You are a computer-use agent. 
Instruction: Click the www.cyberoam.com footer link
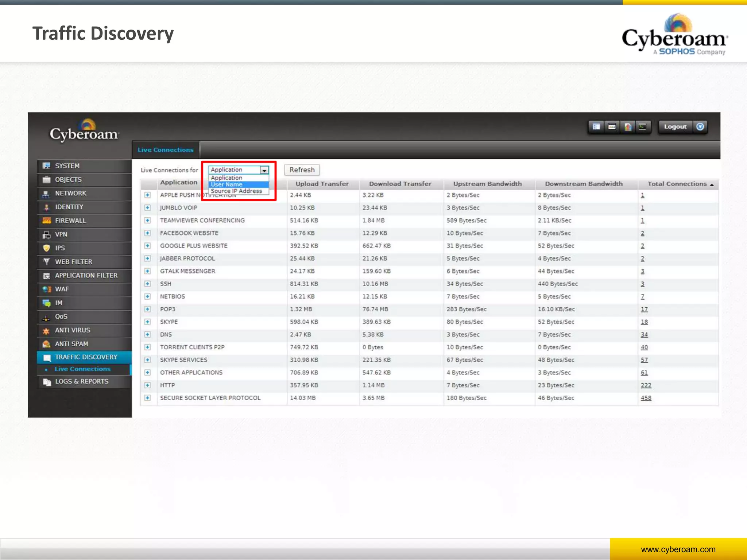pyautogui.click(x=678, y=549)
